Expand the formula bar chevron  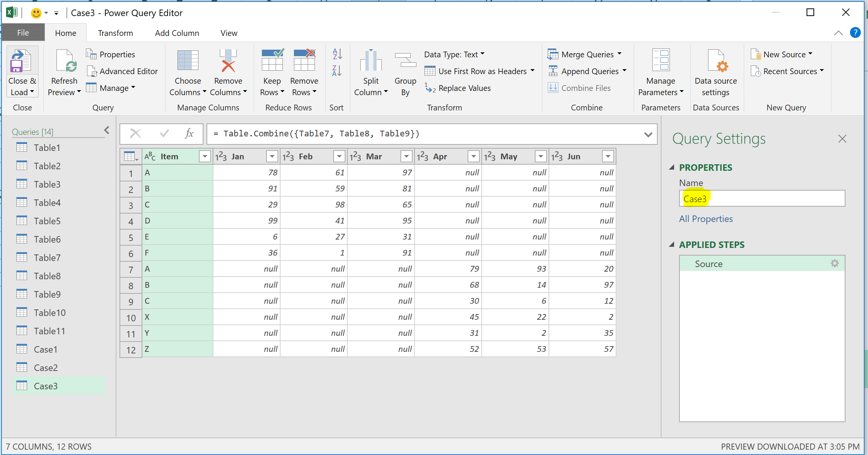[648, 134]
